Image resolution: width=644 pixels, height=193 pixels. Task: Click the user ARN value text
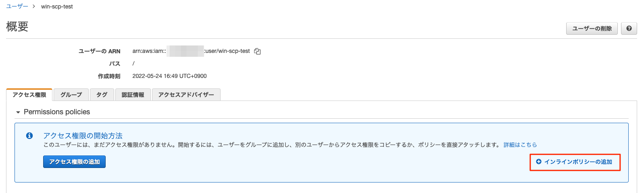click(191, 51)
